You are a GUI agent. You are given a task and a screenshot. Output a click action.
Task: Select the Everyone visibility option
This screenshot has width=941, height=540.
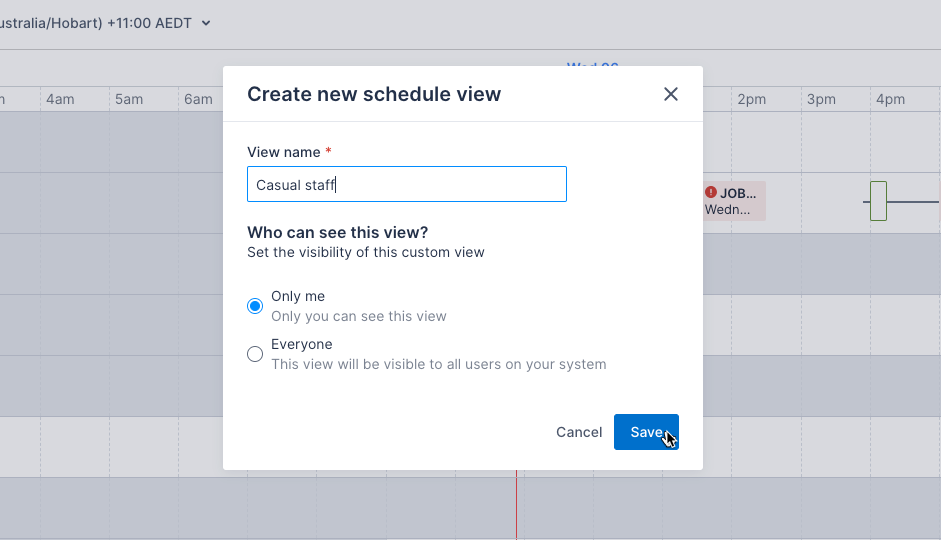pyautogui.click(x=255, y=354)
